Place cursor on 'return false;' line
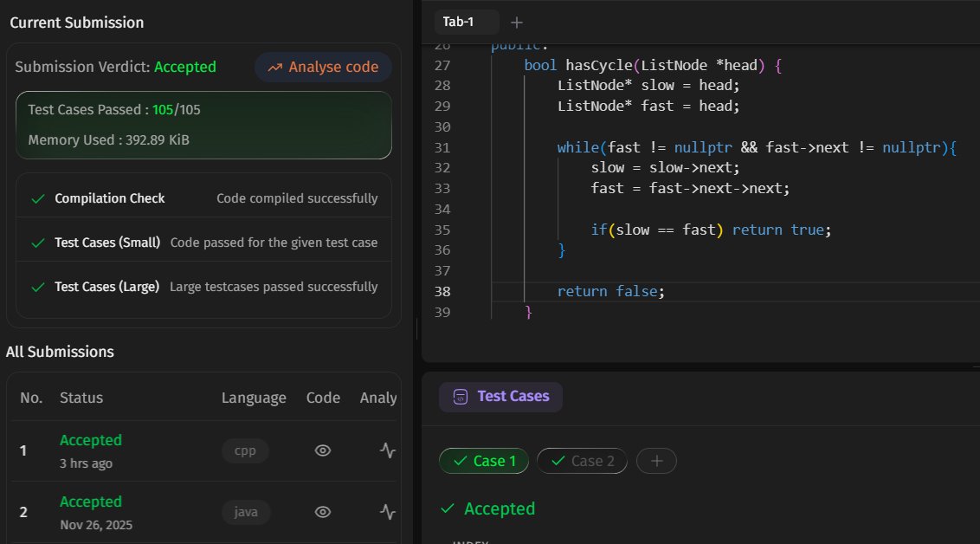 click(610, 291)
